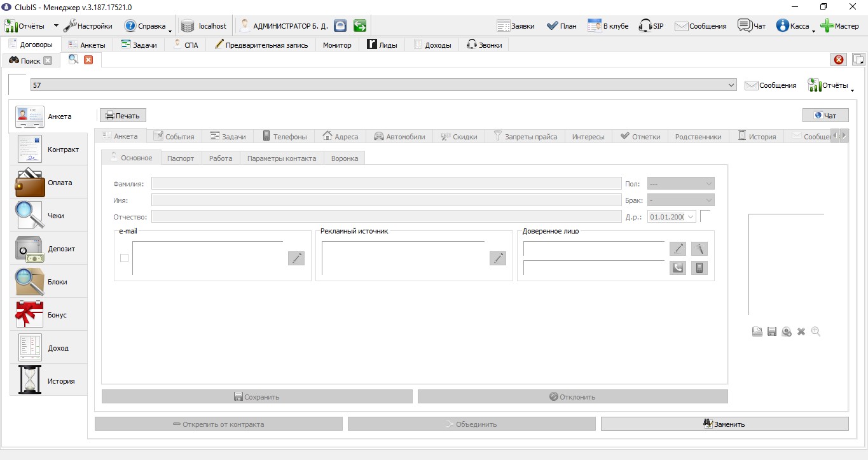Click the Доверенное лицо mobile phone button

[699, 267]
